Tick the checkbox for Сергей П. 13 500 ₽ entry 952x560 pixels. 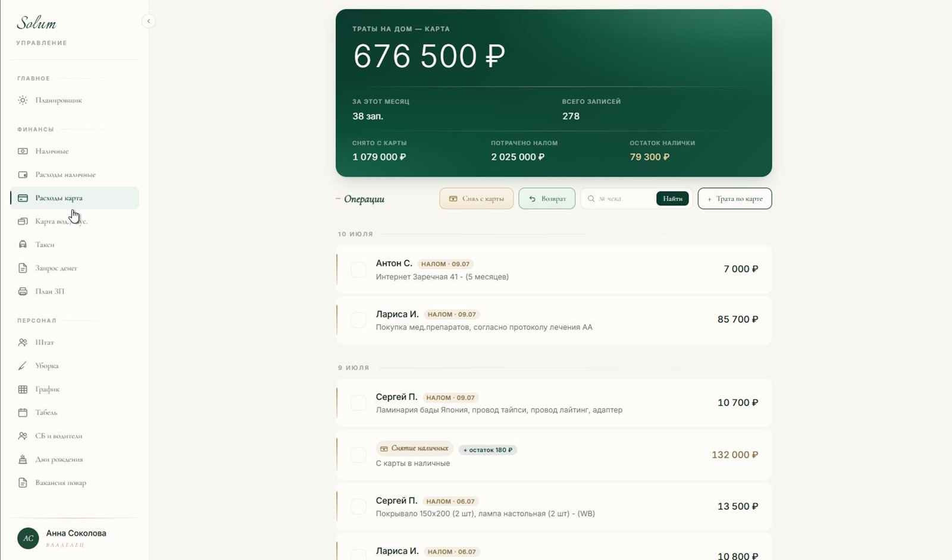point(358,506)
